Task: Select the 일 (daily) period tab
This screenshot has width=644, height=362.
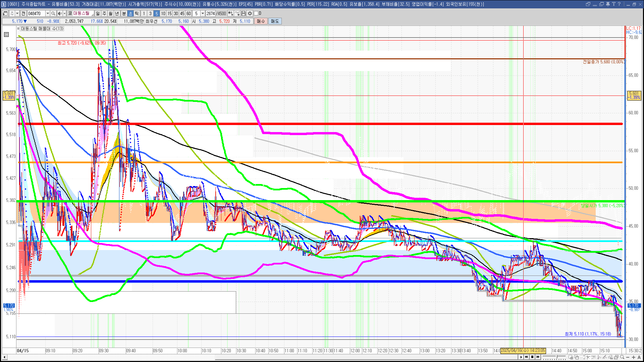Action: click(x=98, y=13)
